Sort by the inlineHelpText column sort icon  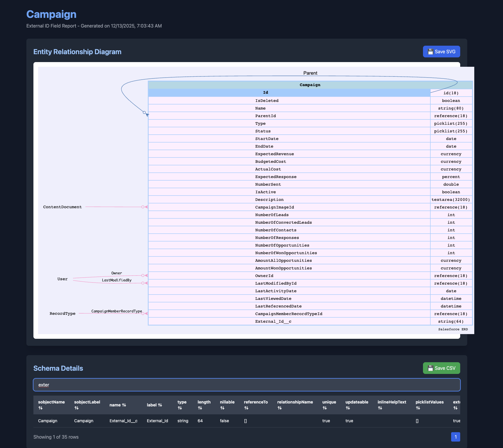[380, 408]
